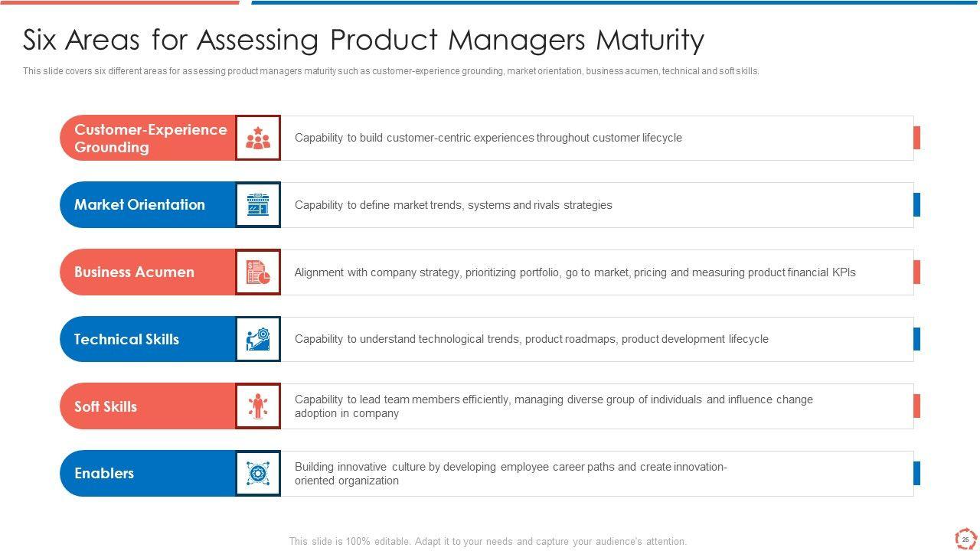Screen dimensions: 980x551
Task: Click the market storefront icon
Action: coord(258,204)
